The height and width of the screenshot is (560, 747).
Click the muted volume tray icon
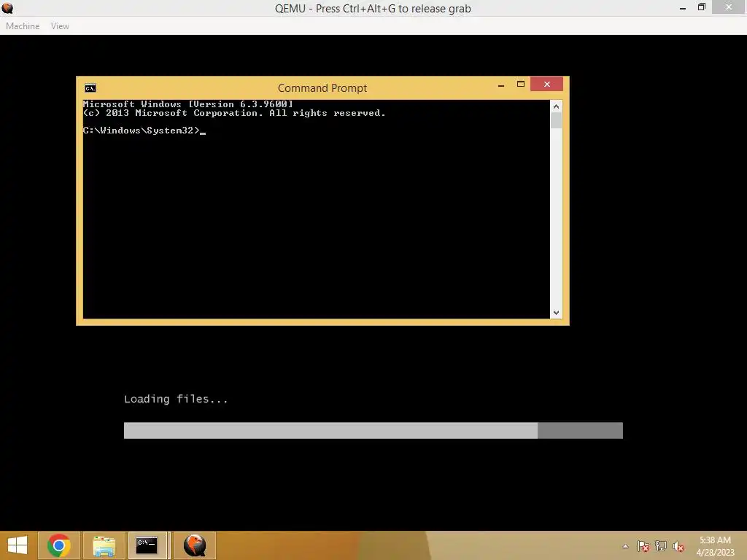coord(678,546)
